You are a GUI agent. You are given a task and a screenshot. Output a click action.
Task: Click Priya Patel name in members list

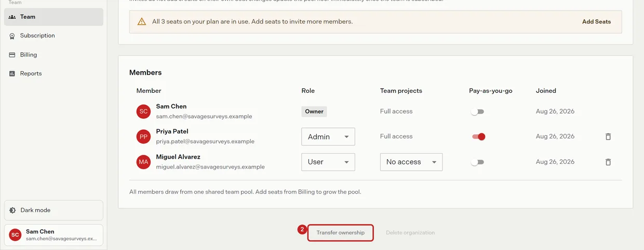(x=172, y=132)
